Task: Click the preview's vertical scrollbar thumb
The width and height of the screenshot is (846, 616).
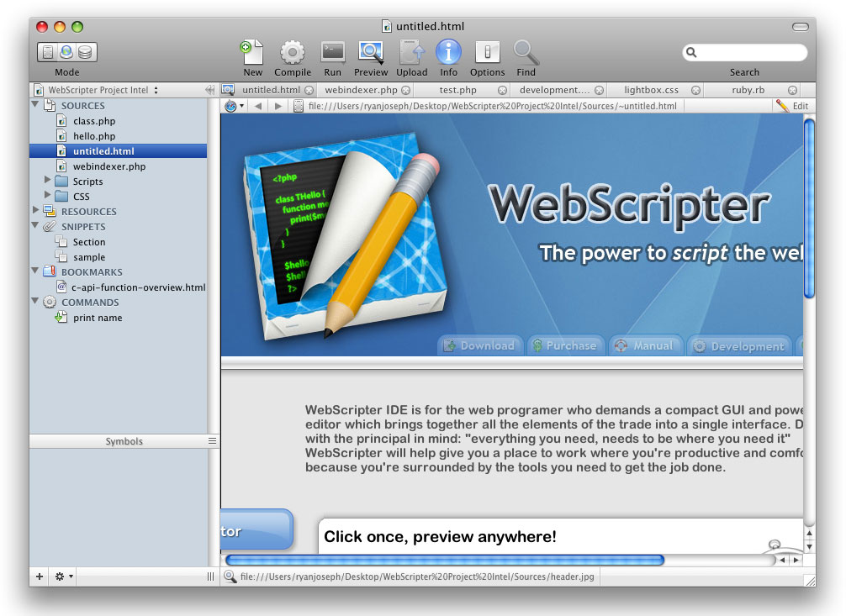Action: (809, 208)
